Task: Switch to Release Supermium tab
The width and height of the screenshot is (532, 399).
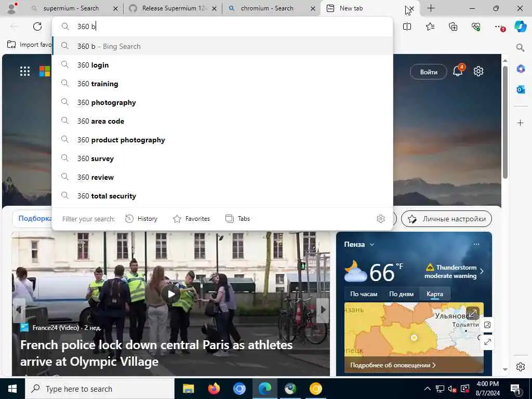Action: (174, 8)
